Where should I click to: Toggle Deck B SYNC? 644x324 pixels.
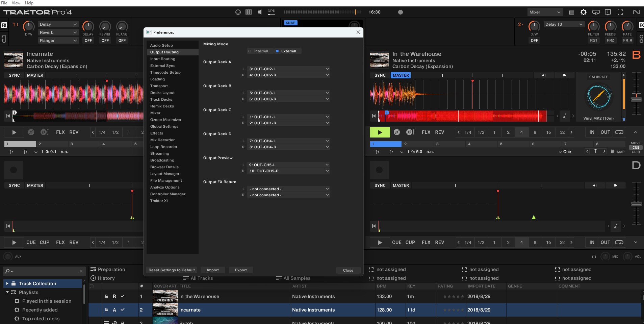click(380, 75)
